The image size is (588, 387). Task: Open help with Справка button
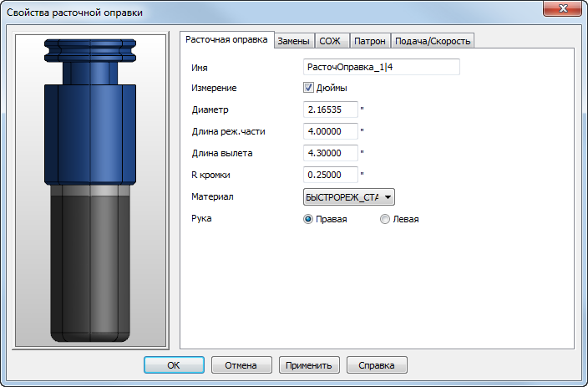pyautogui.click(x=377, y=365)
